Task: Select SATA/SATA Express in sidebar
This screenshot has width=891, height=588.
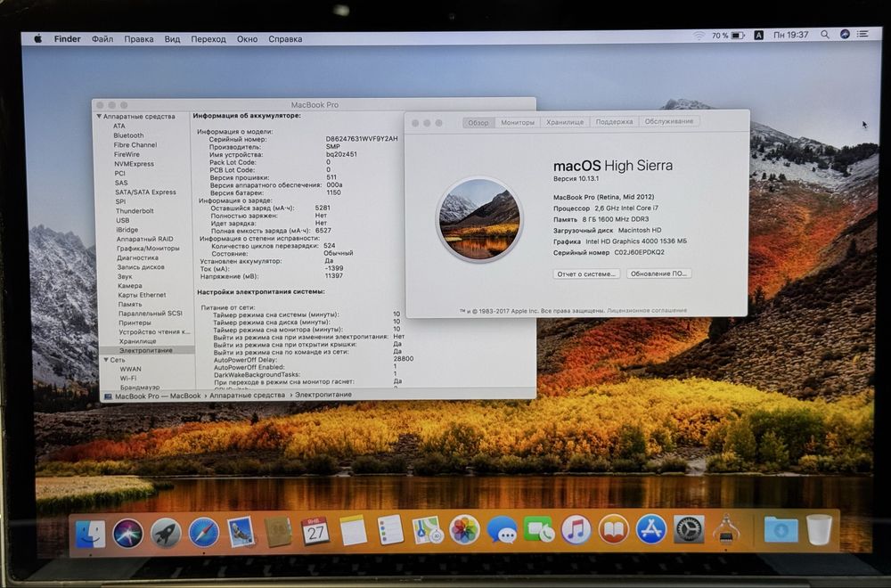Action: pos(145,192)
